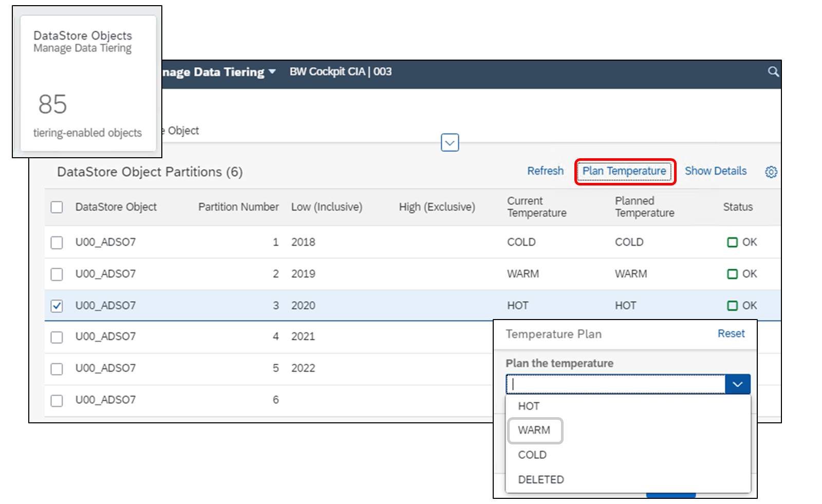The image size is (822, 504).
Task: Click BW Cockpit CIA | 003 header text
Action: [341, 71]
